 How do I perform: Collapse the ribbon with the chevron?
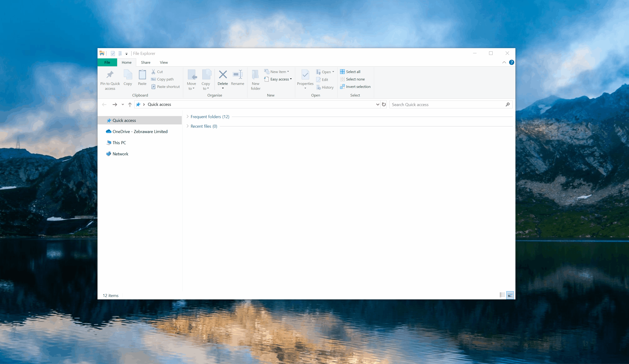coord(504,62)
